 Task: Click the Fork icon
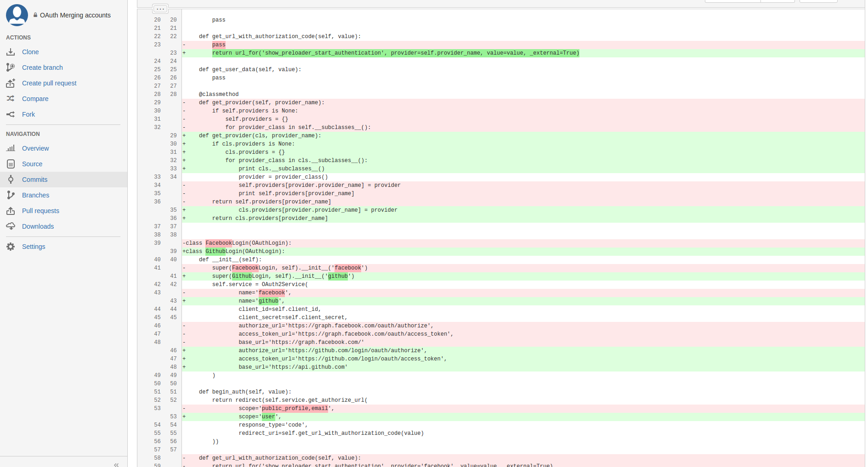pos(11,114)
